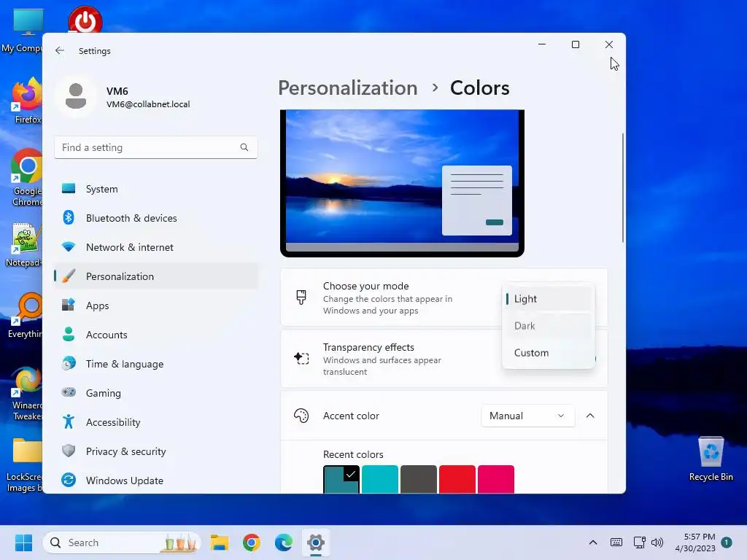Click the VM6@collabnet.local account text
The width and height of the screenshot is (747, 560).
148,104
